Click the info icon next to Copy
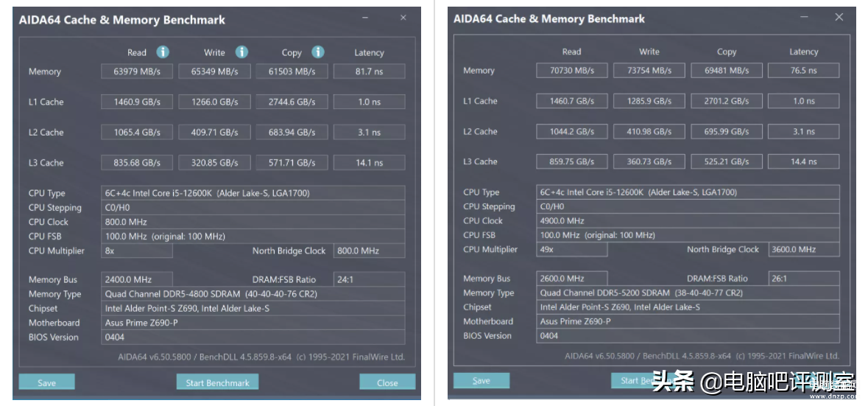The width and height of the screenshot is (868, 406). [x=318, y=52]
